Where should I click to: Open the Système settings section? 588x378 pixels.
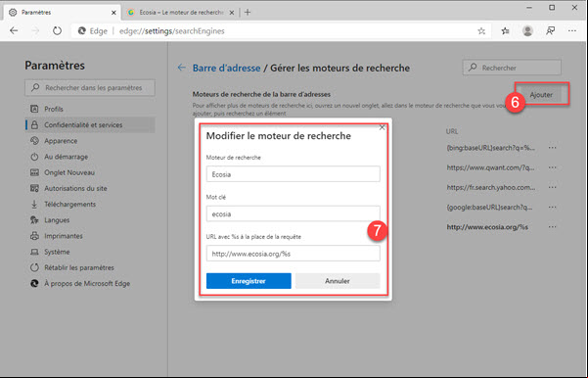[x=90, y=252]
